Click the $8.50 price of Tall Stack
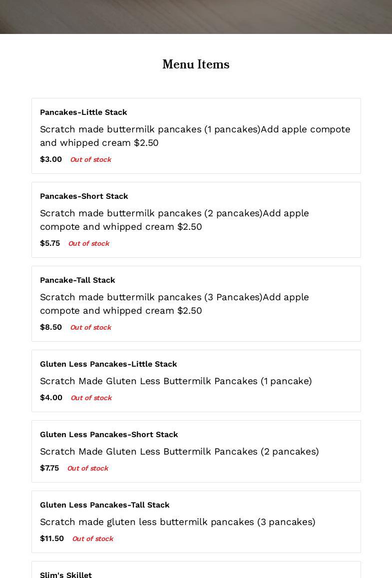Image resolution: width=392 pixels, height=578 pixels. pyautogui.click(x=51, y=327)
